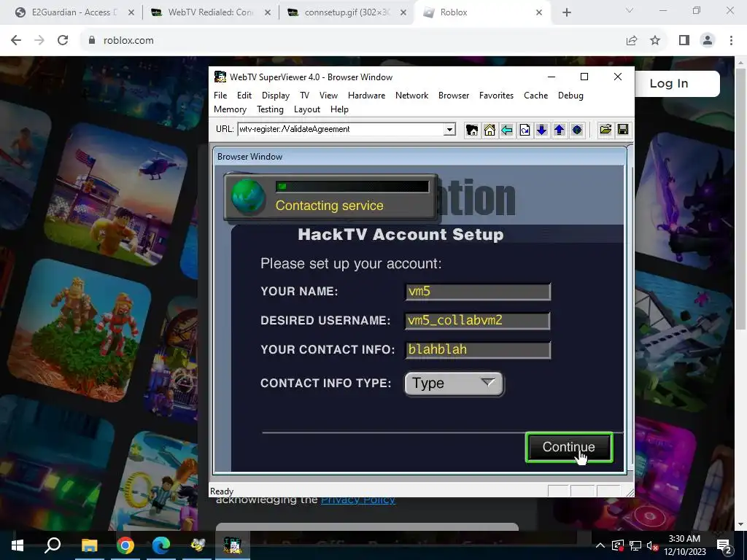Click the yellow house Home icon
Image resolution: width=747 pixels, height=560 pixels.
coord(489,130)
